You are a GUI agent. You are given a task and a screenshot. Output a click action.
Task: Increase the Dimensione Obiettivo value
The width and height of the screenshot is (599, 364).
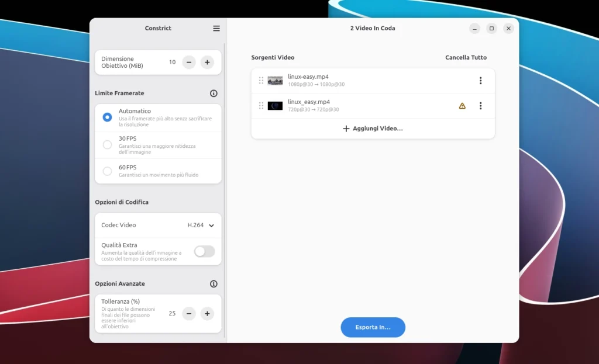[207, 63]
